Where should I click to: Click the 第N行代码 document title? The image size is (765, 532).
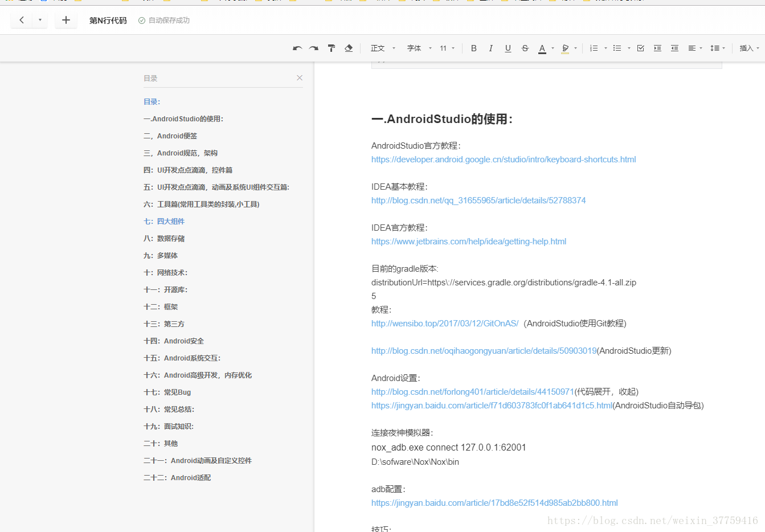108,21
